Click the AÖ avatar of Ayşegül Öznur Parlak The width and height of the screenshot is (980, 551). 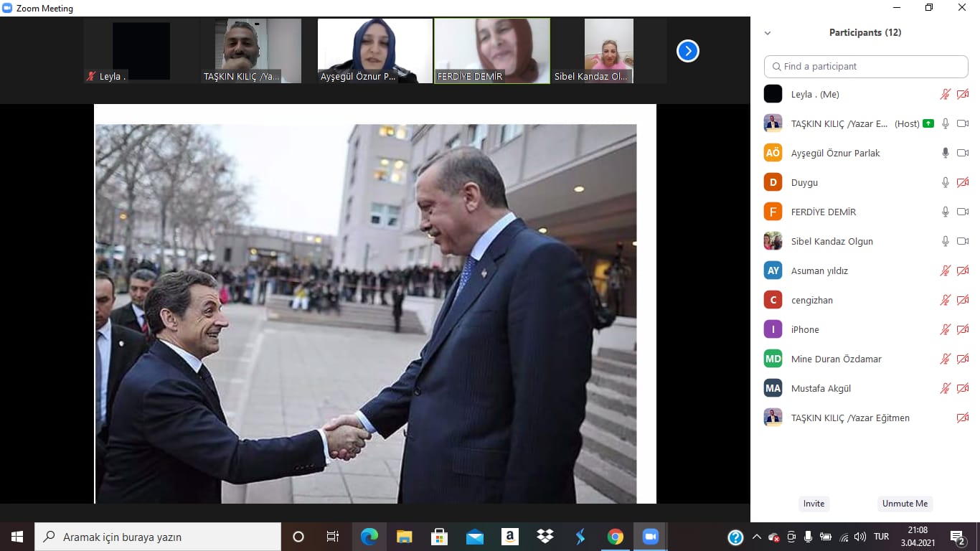[773, 153]
